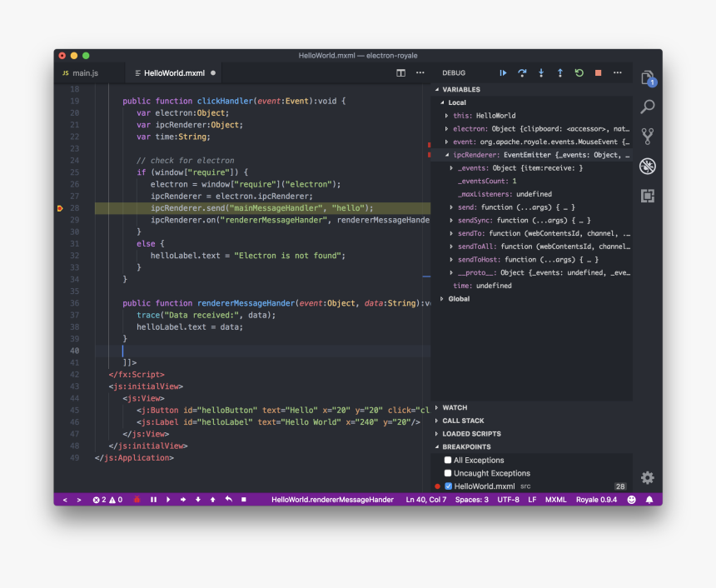Select the time: undefined variable row

click(531, 286)
